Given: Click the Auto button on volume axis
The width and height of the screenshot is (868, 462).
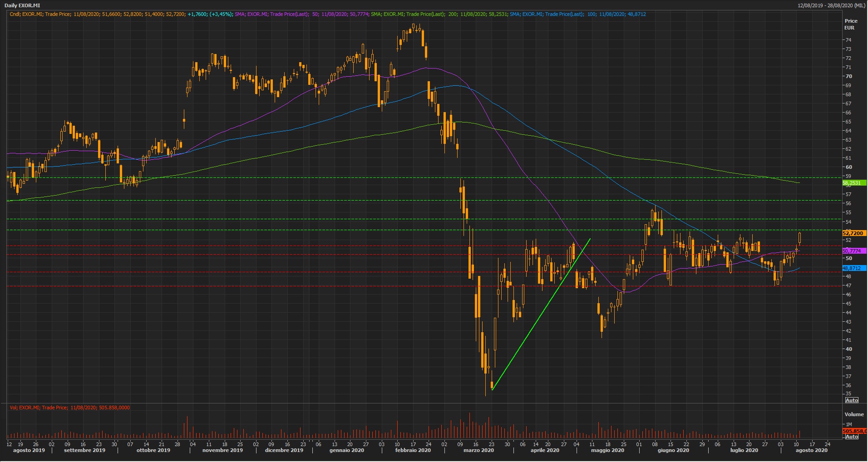Looking at the screenshot, I should click(x=852, y=437).
